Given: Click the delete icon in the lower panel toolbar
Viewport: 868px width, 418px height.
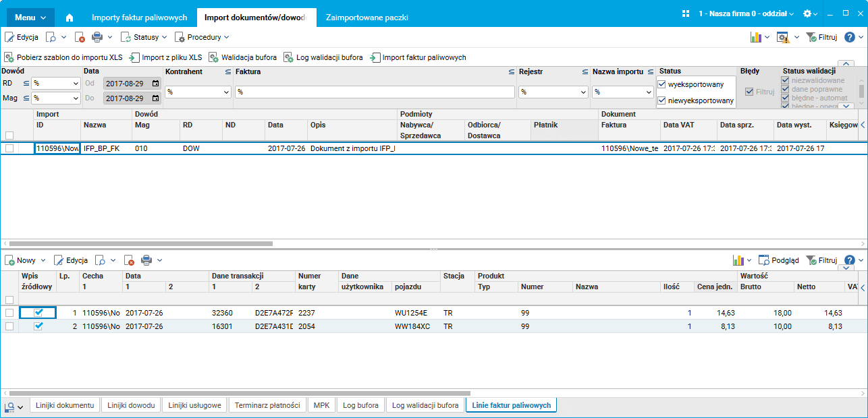Looking at the screenshot, I should click(130, 260).
